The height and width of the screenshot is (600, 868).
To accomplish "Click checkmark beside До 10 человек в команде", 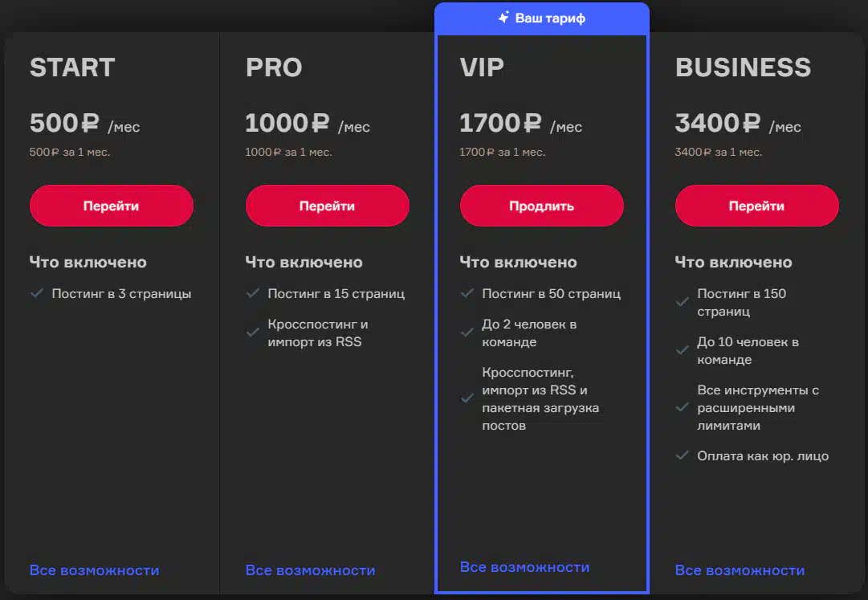I will click(x=683, y=350).
